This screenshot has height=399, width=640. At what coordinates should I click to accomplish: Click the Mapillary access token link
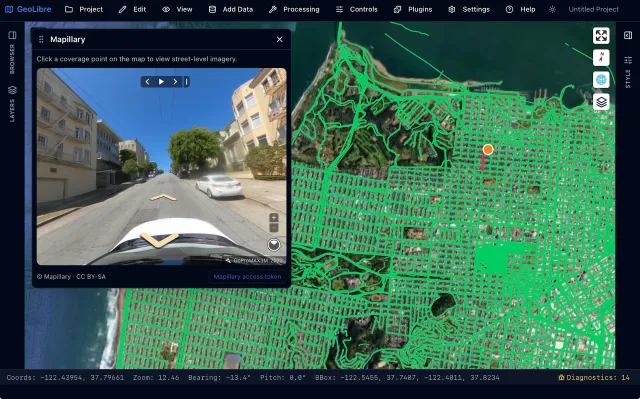[x=247, y=277]
